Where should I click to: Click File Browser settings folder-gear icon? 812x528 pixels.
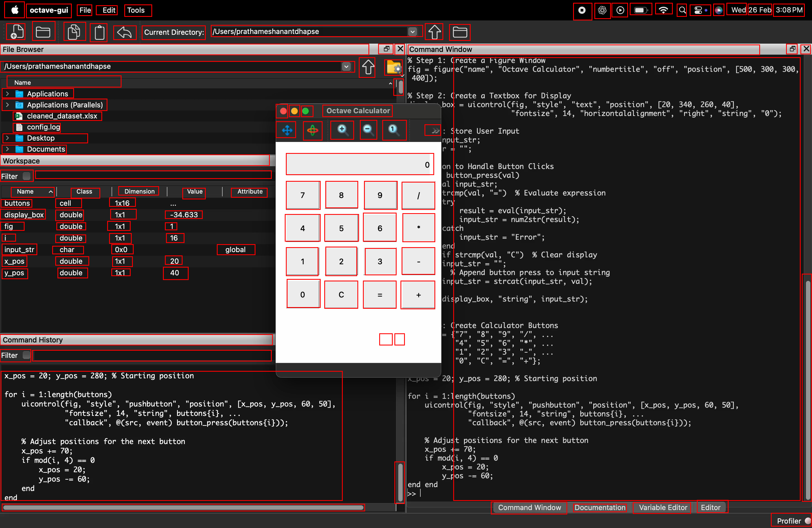[394, 67]
